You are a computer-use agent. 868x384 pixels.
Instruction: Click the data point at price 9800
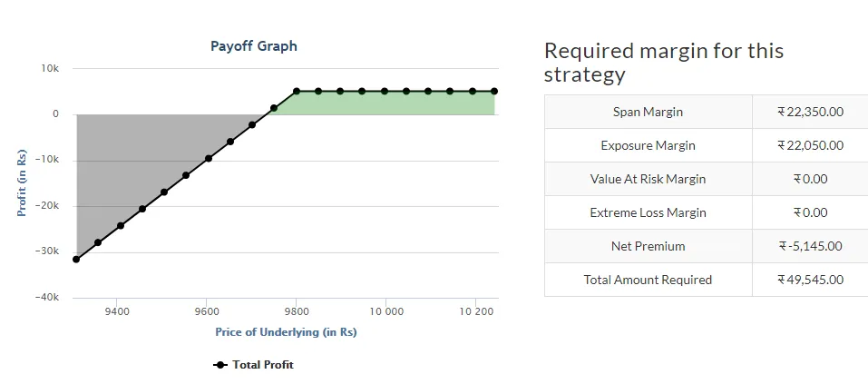(x=296, y=92)
